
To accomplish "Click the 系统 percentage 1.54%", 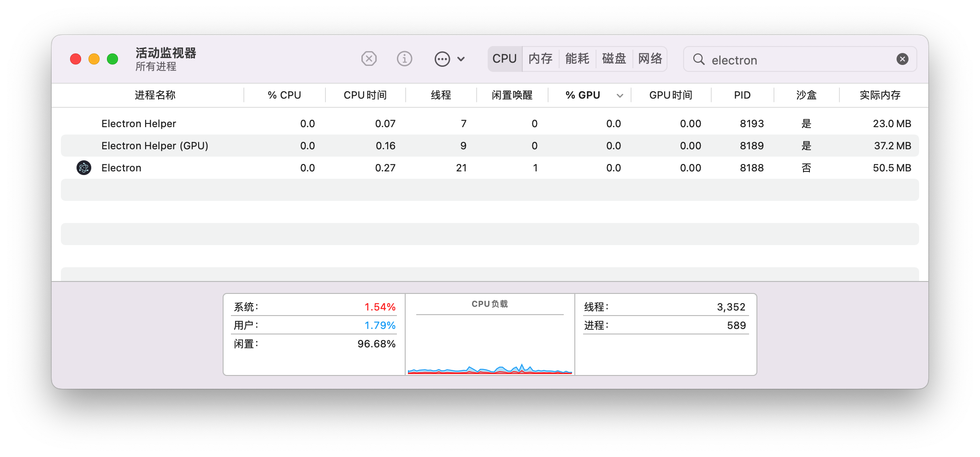I will pos(380,307).
